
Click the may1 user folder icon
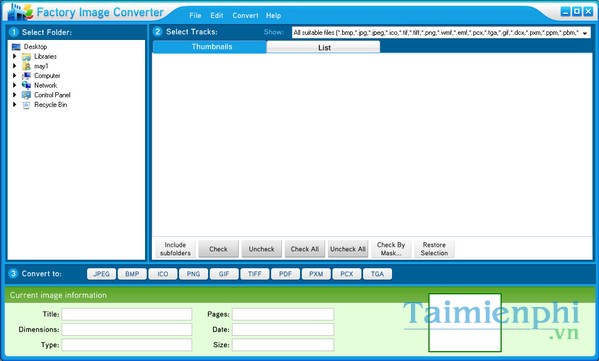tap(26, 66)
